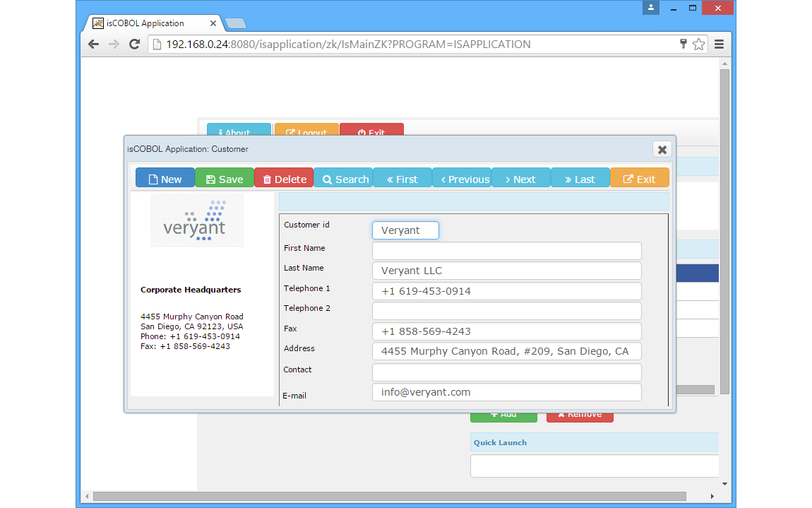Click orange Exit button in Customer dialog
Viewport: 812px width, 508px height.
[640, 178]
